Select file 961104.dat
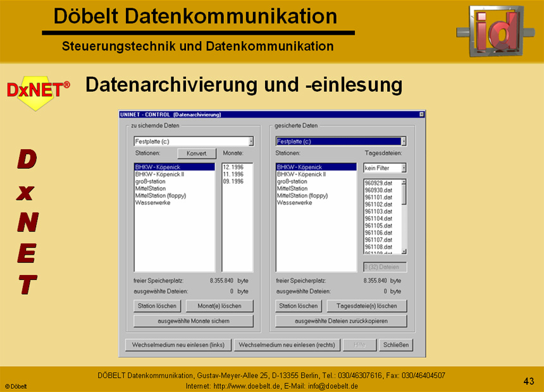 point(383,219)
